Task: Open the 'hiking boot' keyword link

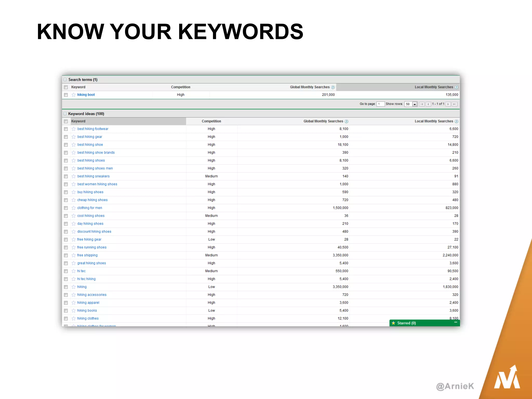Action: (86, 95)
